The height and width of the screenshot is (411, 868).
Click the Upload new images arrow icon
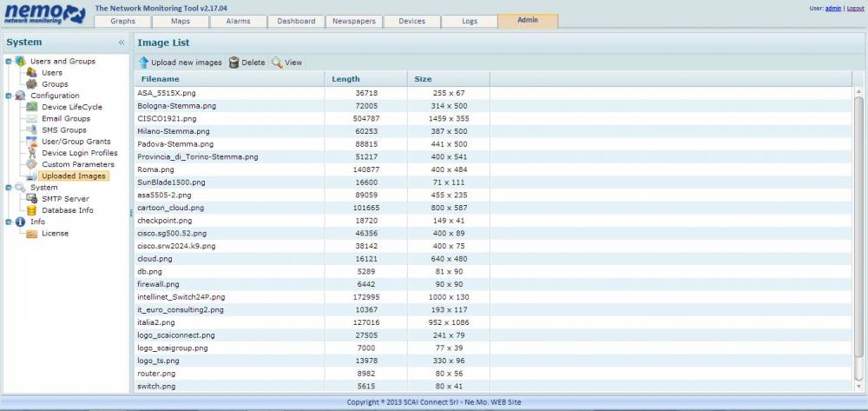(144, 63)
